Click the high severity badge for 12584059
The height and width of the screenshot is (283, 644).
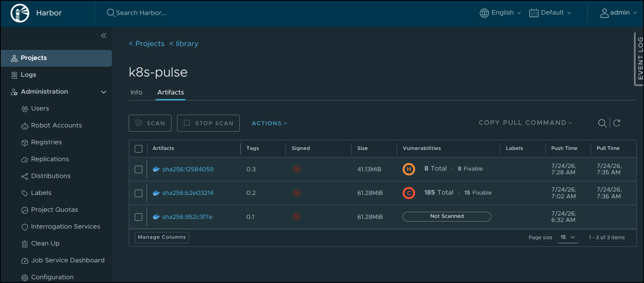(x=409, y=169)
